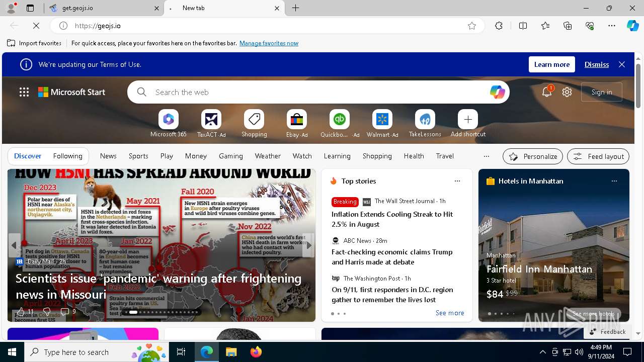
Task: Launch Copilot from the browser toolbar
Action: [632, 26]
